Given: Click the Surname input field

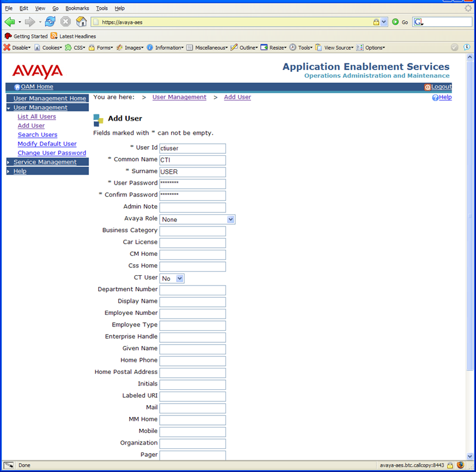Looking at the screenshot, I should 193,172.
